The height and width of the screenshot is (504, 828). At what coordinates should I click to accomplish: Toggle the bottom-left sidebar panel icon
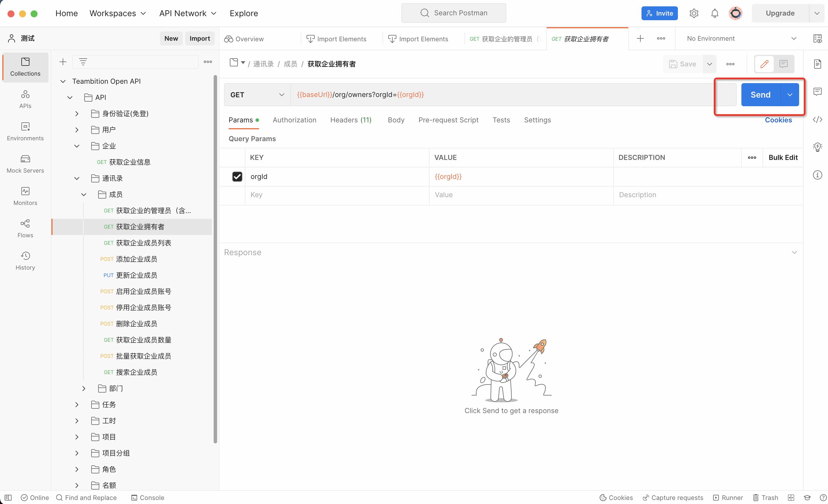[8, 498]
